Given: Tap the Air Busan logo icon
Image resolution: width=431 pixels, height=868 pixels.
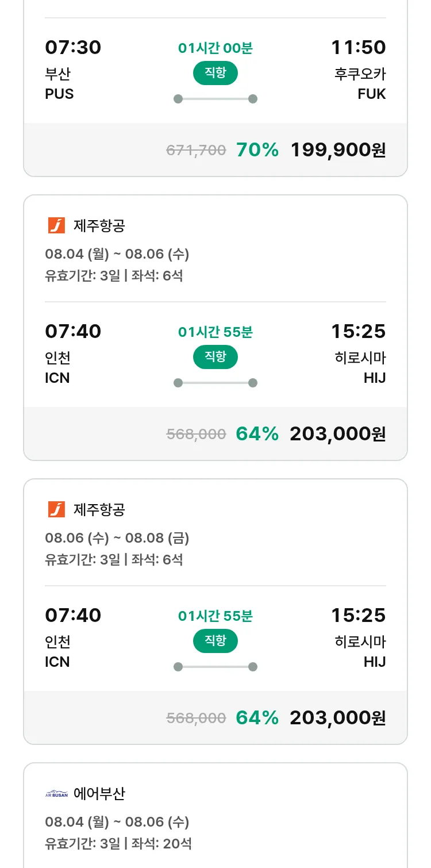Looking at the screenshot, I should point(56,794).
